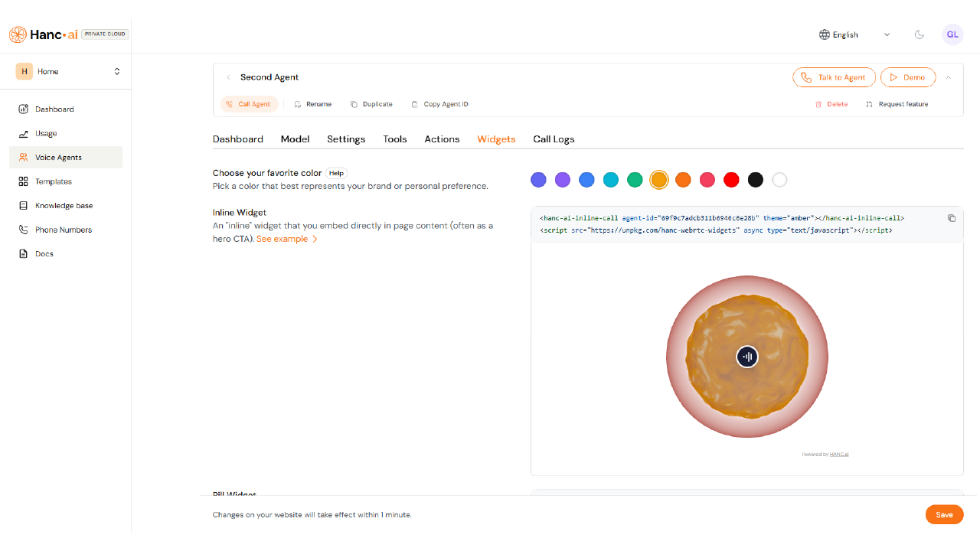This screenshot has width=980, height=551.
Task: Click the Call Agent button
Action: [x=249, y=104]
